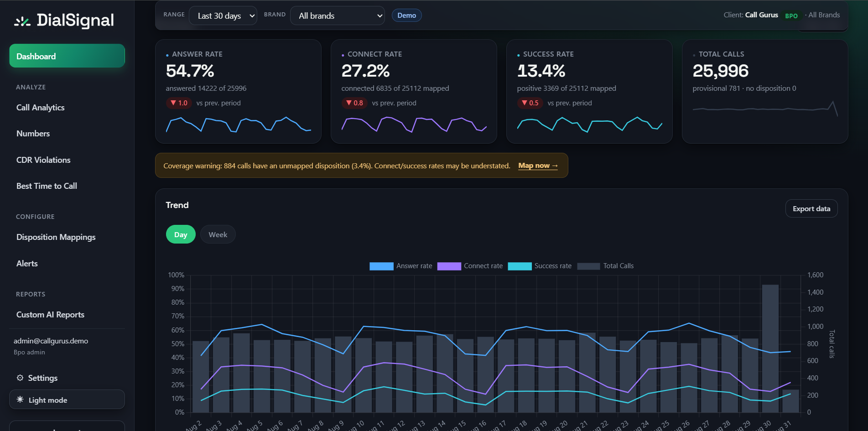Image resolution: width=868 pixels, height=431 pixels.
Task: Switch to Light mode
Action: tap(67, 400)
